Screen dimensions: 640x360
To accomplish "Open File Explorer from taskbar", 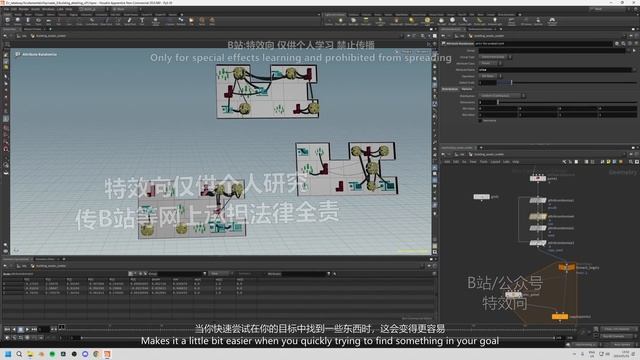I will click(30, 354).
